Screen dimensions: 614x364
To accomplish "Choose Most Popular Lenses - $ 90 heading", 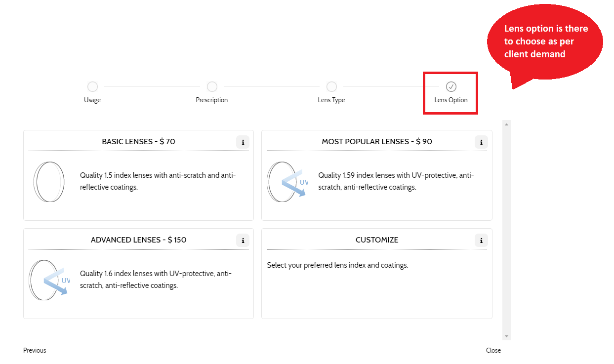I will pyautogui.click(x=377, y=141).
